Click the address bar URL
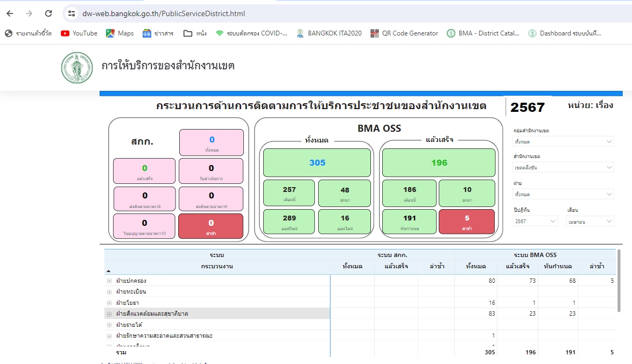This screenshot has height=364, width=632. 164,13
